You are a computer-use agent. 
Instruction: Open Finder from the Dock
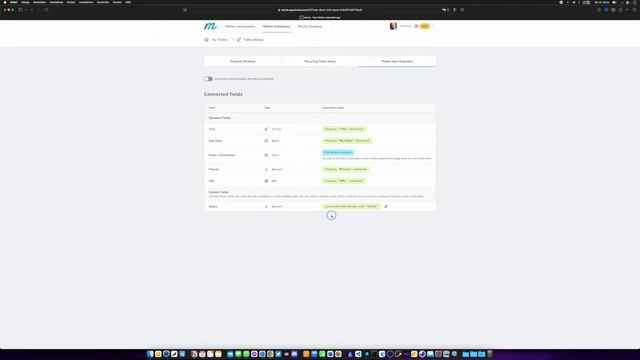[x=150, y=354]
